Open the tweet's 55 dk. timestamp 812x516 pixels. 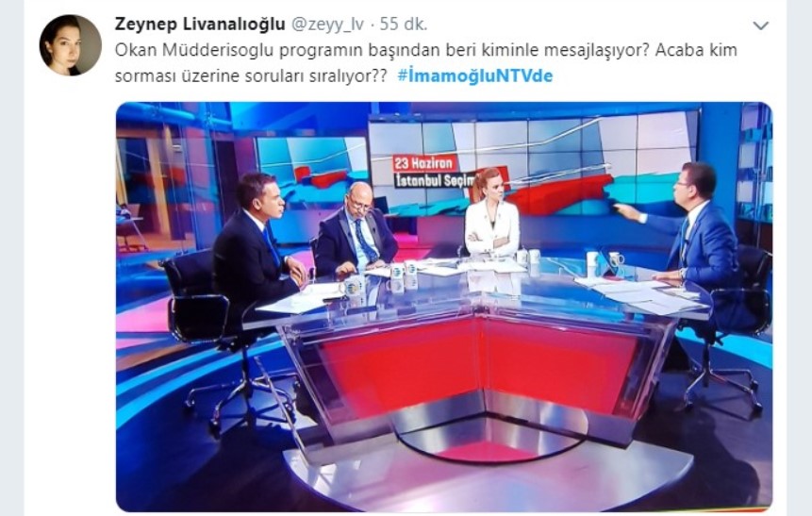(404, 24)
